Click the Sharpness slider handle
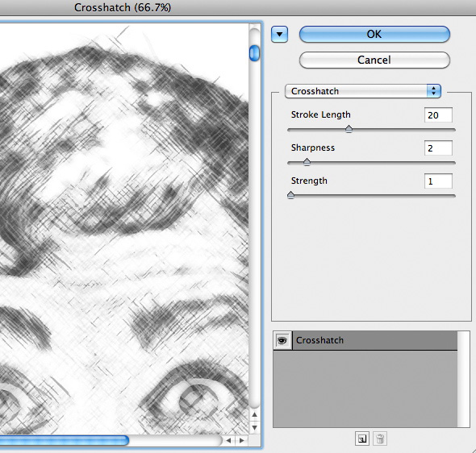This screenshot has width=476, height=453. pyautogui.click(x=307, y=162)
